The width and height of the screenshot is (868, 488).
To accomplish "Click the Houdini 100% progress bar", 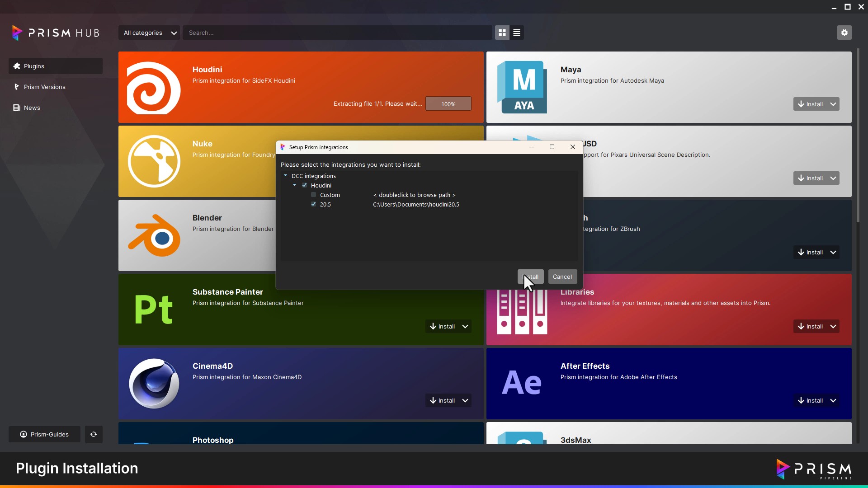I will 448,104.
